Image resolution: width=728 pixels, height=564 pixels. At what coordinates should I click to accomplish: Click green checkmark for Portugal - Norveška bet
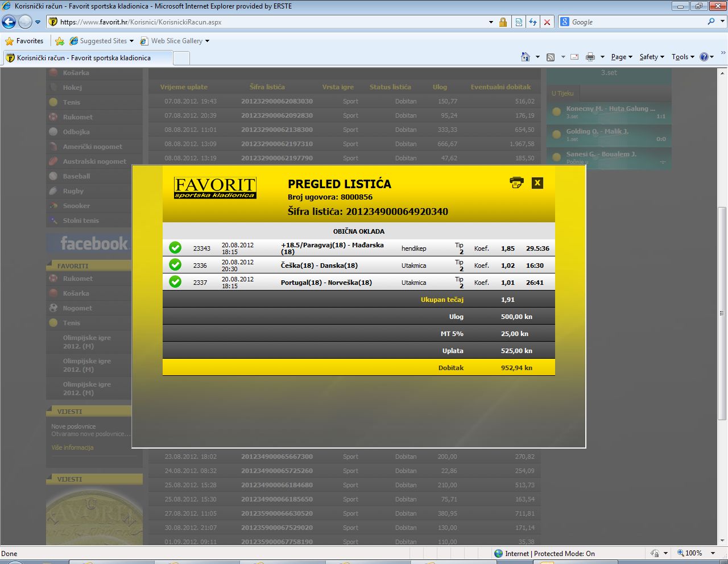click(x=175, y=282)
